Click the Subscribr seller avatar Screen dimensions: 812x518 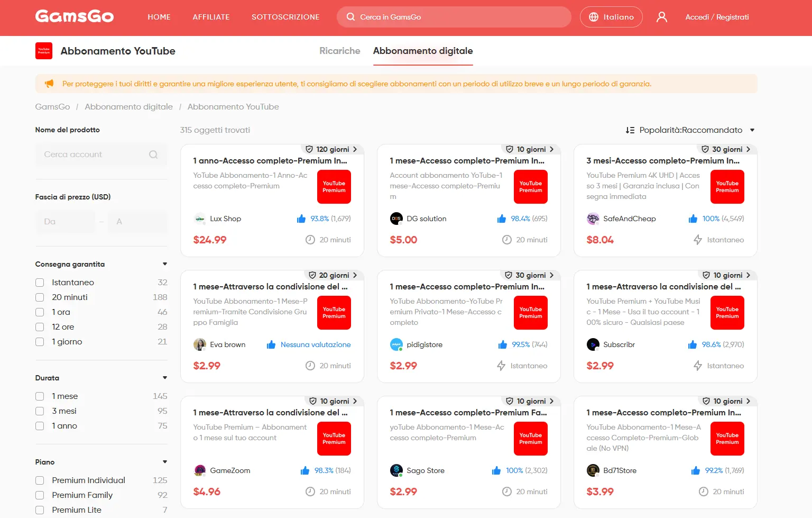pyautogui.click(x=593, y=344)
